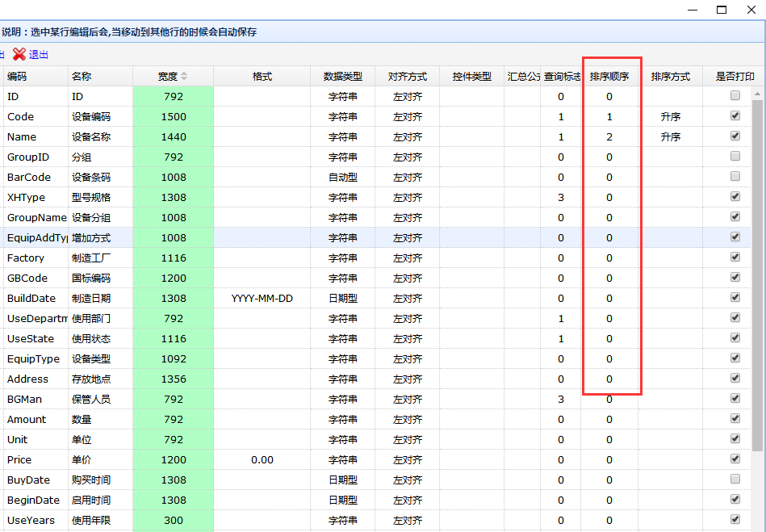The height and width of the screenshot is (532, 766).
Task: Uncheck the print checkbox for the Code row
Action: tap(735, 116)
